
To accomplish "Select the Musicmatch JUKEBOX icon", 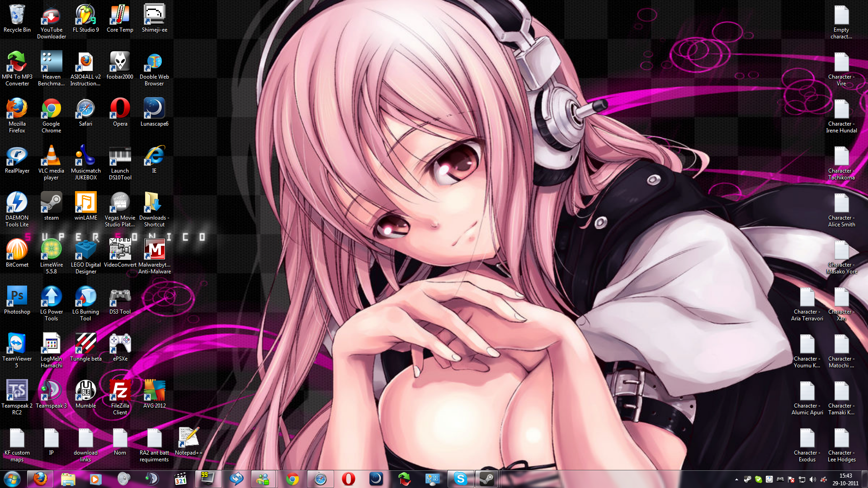I will [85, 163].
